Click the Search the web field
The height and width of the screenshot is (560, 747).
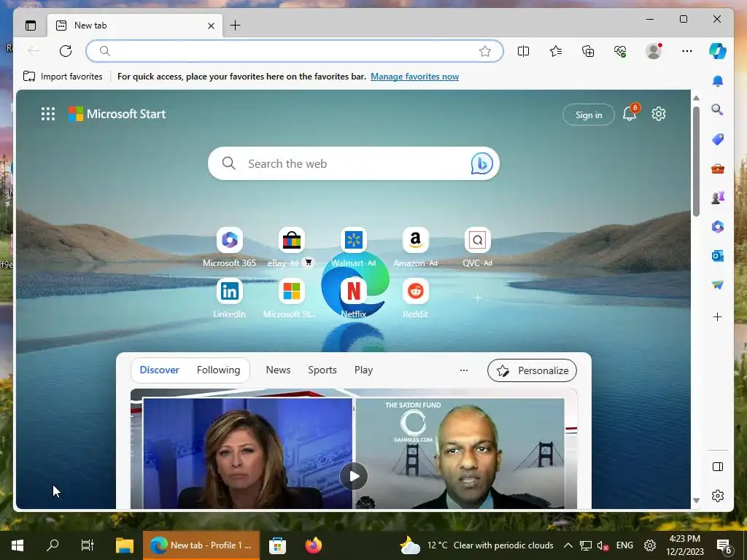[354, 163]
